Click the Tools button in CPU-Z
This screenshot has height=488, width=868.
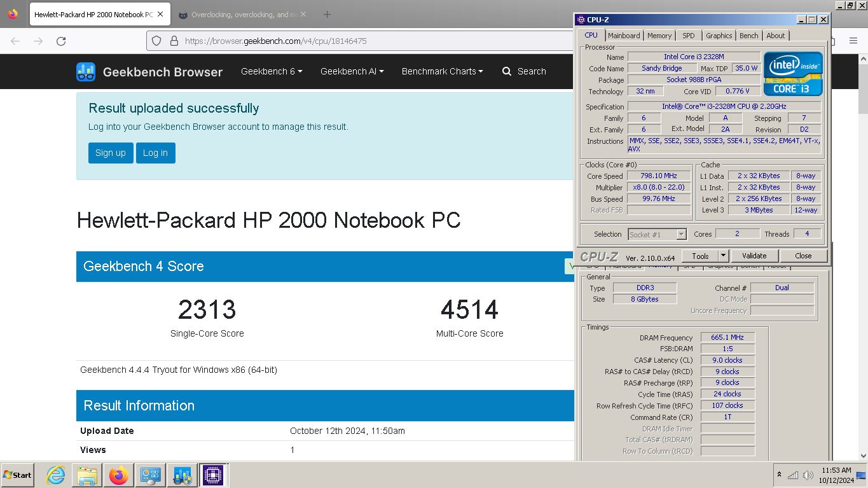click(700, 256)
